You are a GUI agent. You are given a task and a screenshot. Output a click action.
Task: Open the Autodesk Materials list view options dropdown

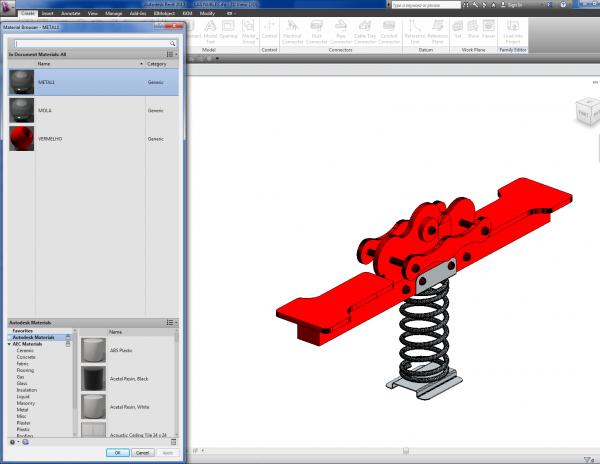[172, 322]
